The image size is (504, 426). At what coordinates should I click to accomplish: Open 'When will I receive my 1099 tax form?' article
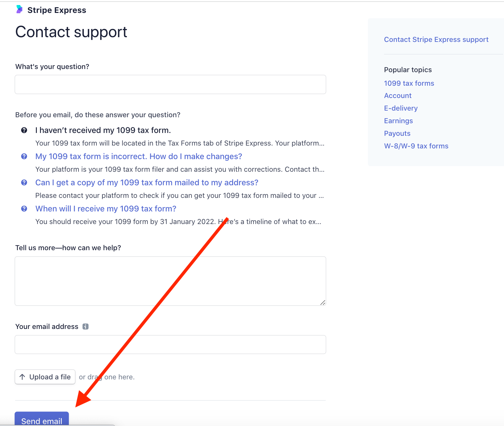point(106,209)
